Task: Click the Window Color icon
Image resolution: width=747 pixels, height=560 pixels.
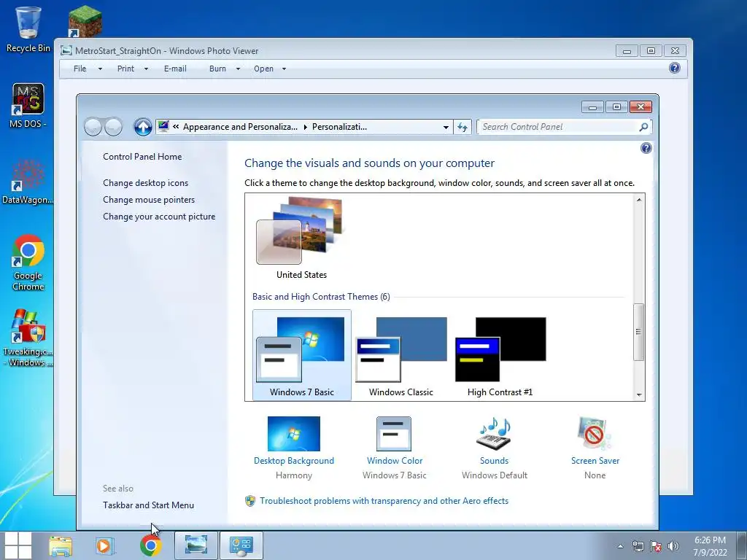Action: coord(393,434)
